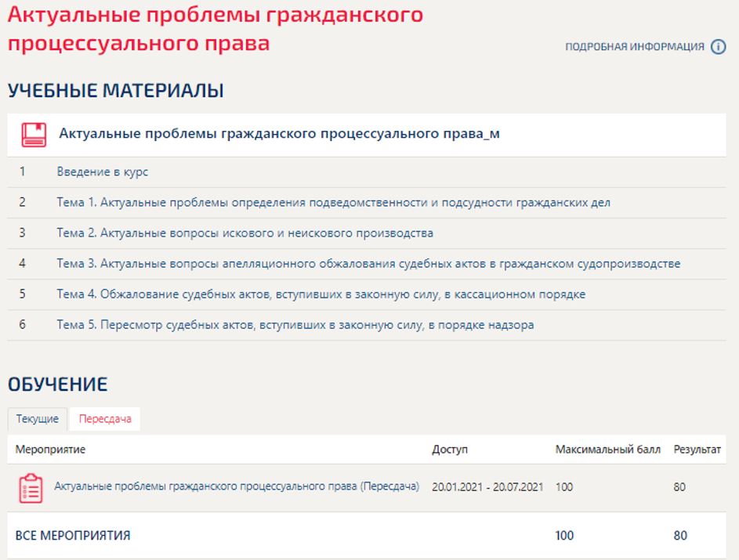Click the Максимальный балл column header
Viewport: 739px width, 560px height.
[607, 450]
